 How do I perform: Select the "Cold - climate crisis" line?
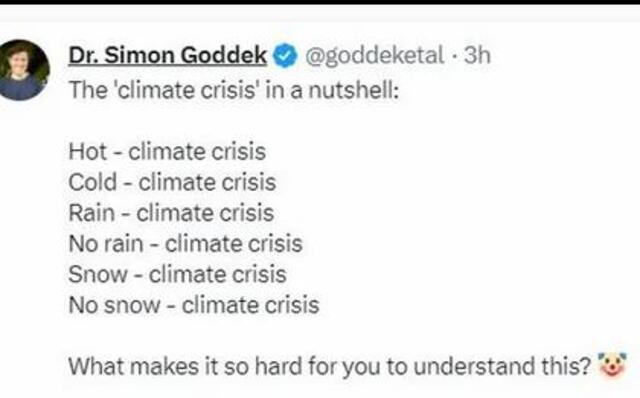[x=172, y=182]
